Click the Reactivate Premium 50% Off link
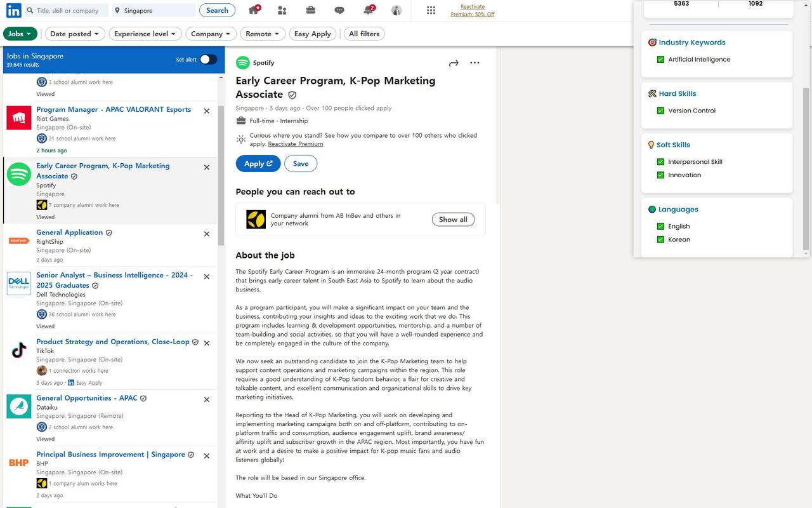The height and width of the screenshot is (508, 812). point(473,10)
